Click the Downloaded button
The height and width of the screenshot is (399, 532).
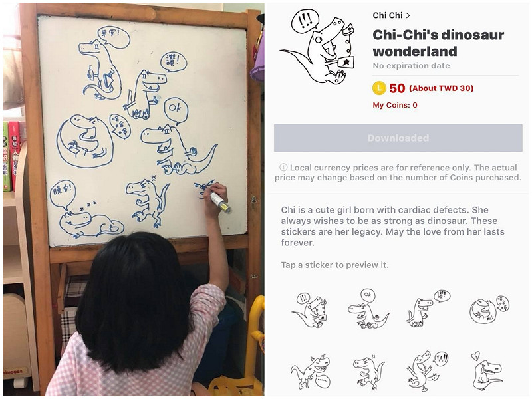pos(398,138)
